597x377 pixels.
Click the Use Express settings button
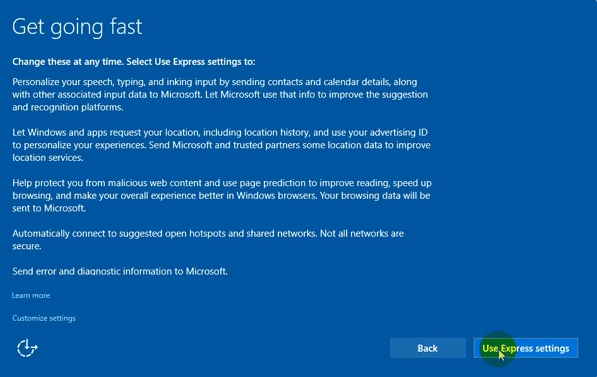click(526, 348)
